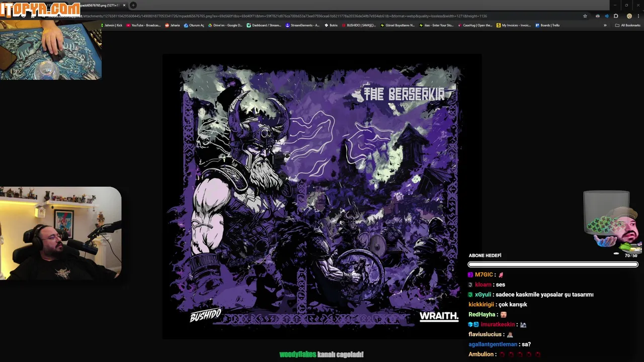The height and width of the screenshot is (362, 644).
Task: Expand the bookmarks overflow chevron
Action: [x=605, y=25]
